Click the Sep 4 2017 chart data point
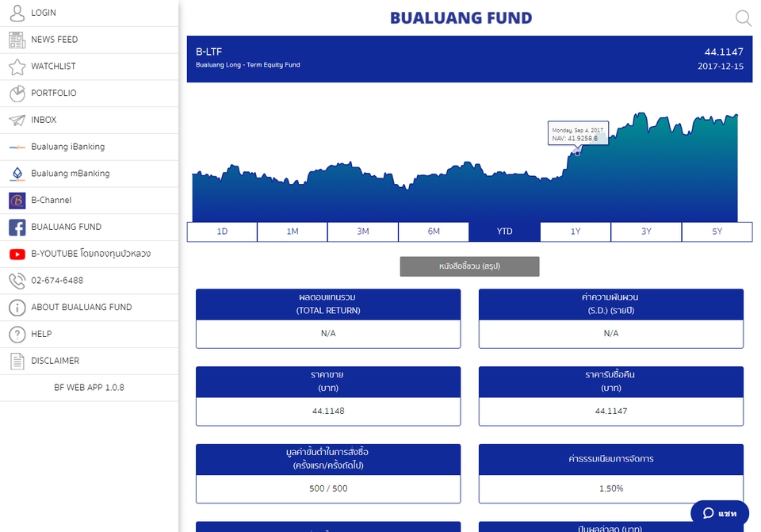 pos(577,153)
